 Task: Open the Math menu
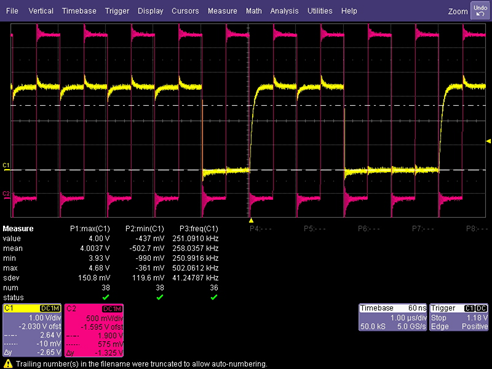click(x=254, y=11)
